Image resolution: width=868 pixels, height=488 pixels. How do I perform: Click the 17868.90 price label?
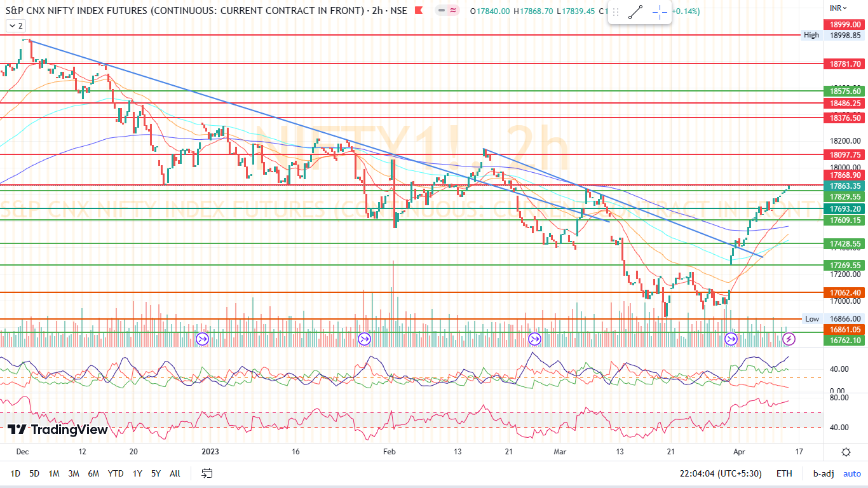click(845, 175)
